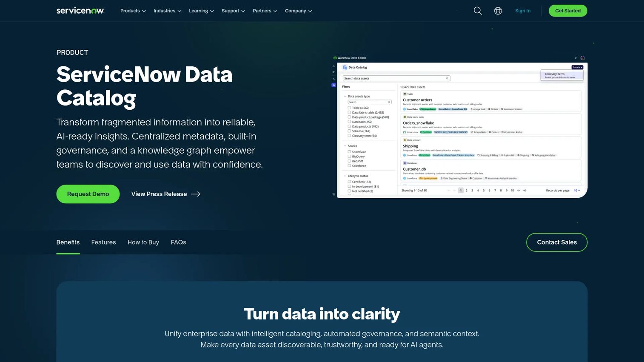The width and height of the screenshot is (644, 362).
Task: Open site search with the magnifier icon
Action: coord(478,11)
